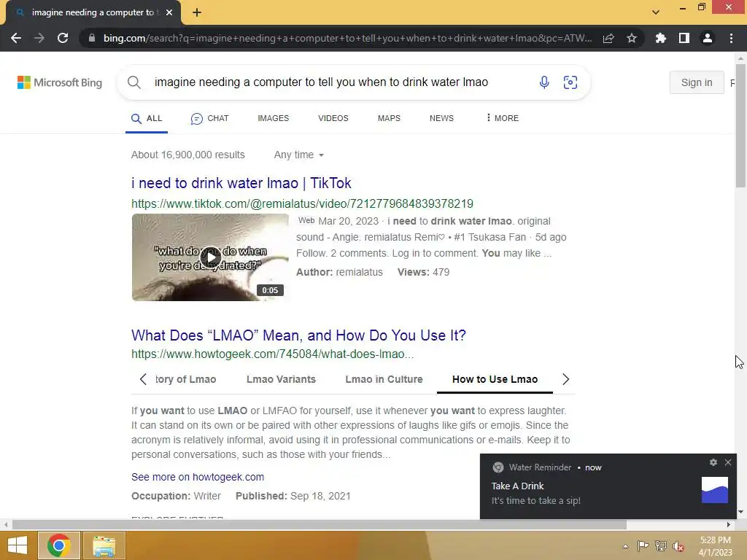This screenshot has height=560, width=747.
Task: Expand the MORE search categories menu
Action: (502, 118)
